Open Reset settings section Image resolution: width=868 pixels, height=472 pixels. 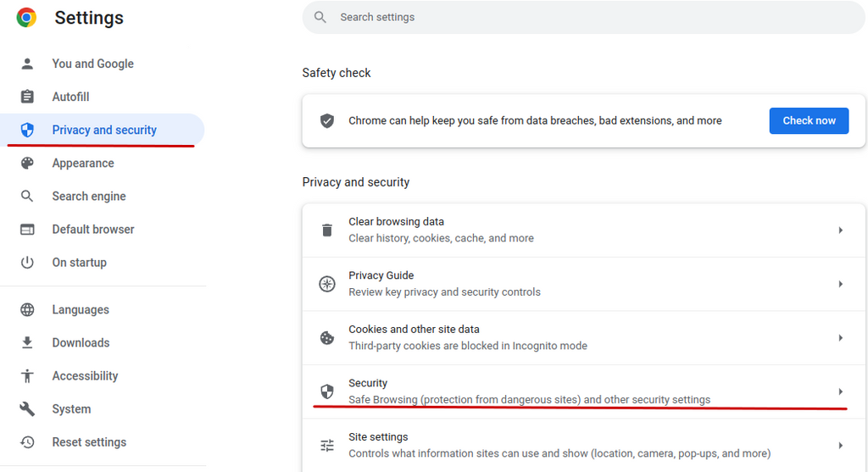coord(103,442)
